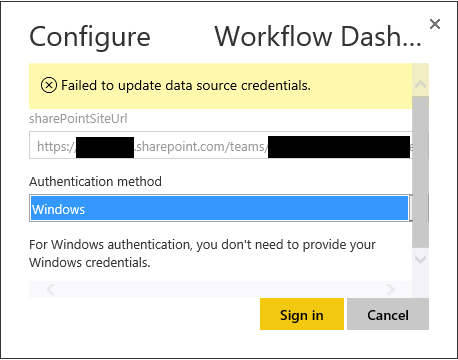This screenshot has height=360, width=458.
Task: Click the Authentication method label
Action: (x=95, y=182)
